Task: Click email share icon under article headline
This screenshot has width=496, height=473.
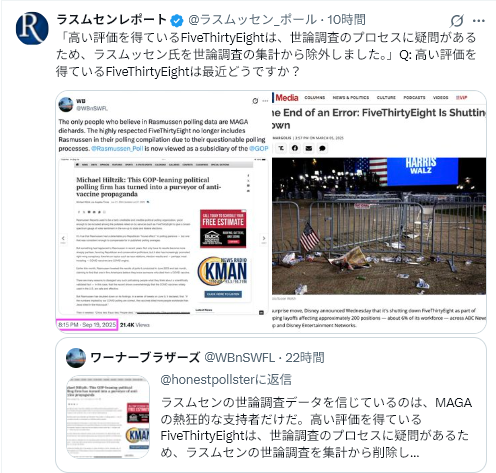Action: click(309, 148)
